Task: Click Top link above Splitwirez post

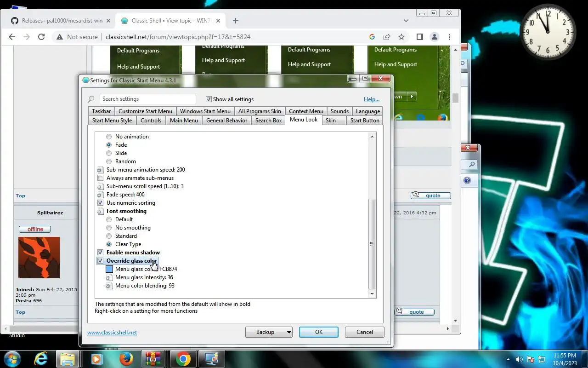Action: coord(20,195)
